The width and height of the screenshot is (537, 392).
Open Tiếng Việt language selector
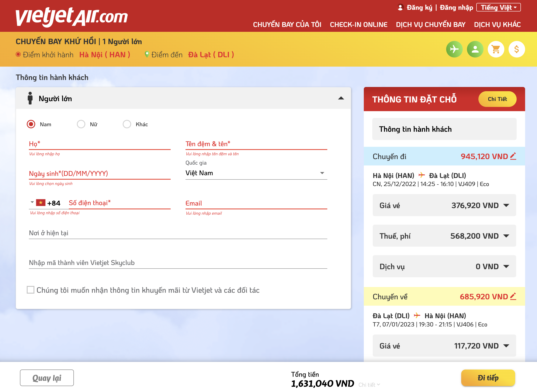[x=498, y=7]
